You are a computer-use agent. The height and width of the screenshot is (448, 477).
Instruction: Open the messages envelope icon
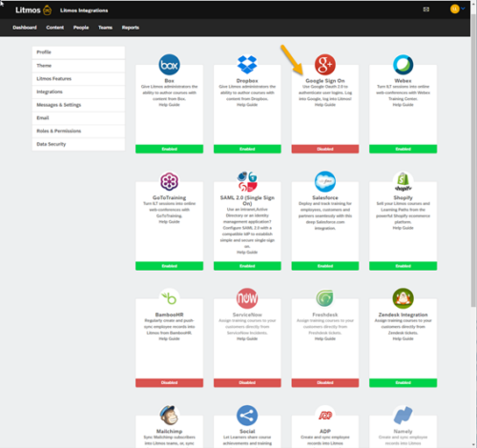(x=426, y=10)
